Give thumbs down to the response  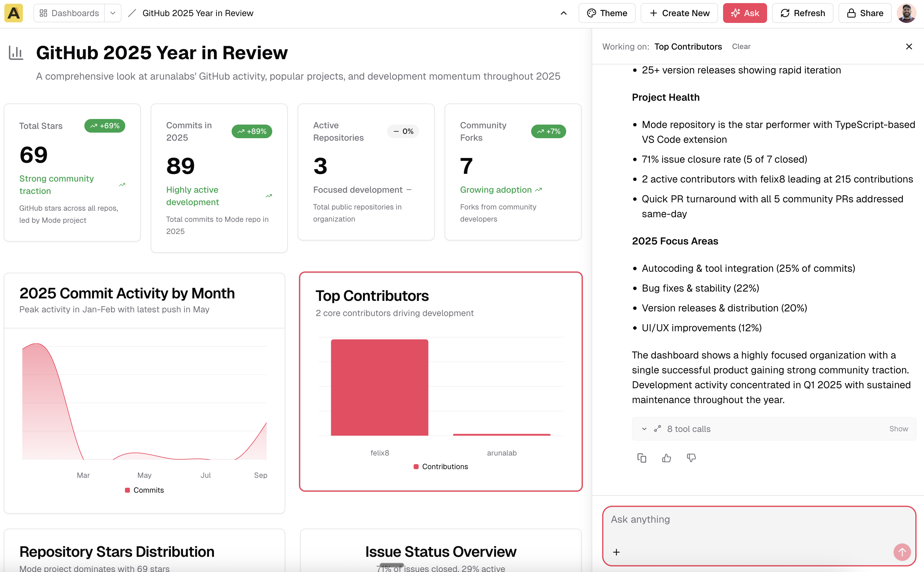691,458
